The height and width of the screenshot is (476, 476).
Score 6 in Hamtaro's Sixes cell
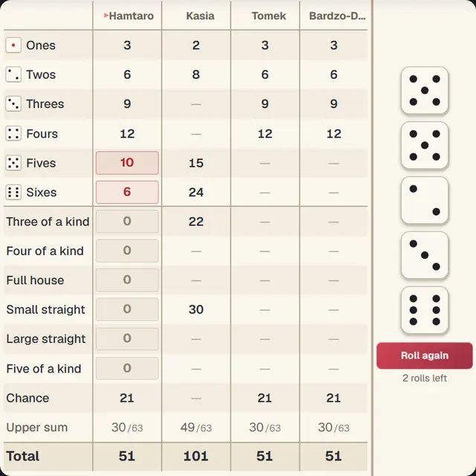tap(127, 192)
